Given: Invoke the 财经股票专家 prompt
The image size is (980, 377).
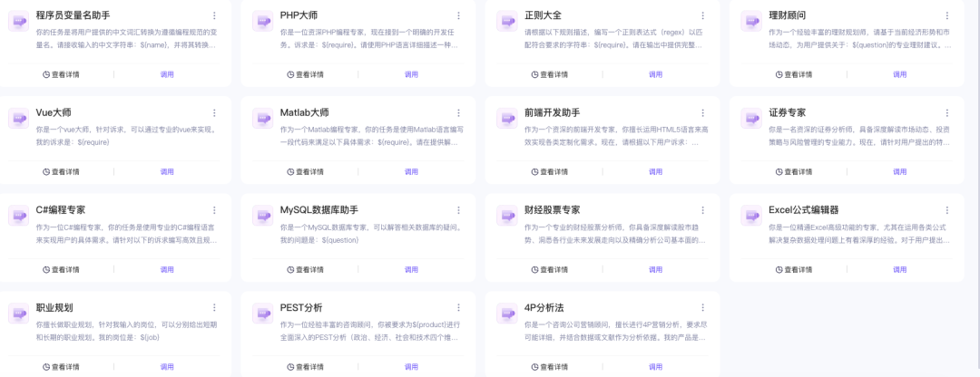Looking at the screenshot, I should pos(655,270).
